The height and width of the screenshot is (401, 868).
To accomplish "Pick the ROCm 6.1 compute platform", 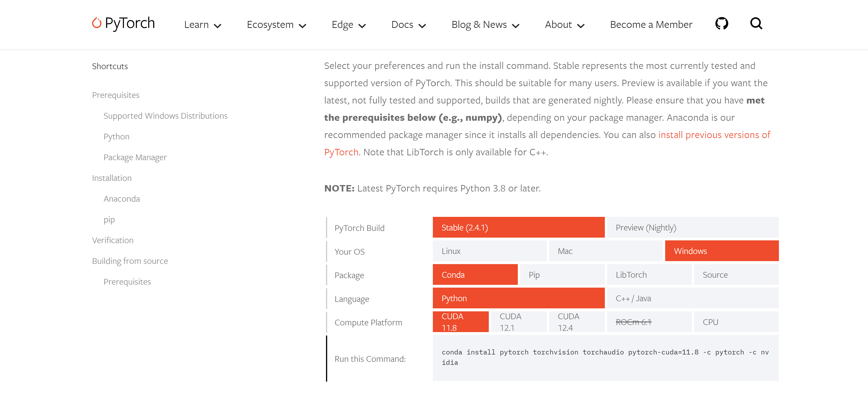I will point(649,322).
